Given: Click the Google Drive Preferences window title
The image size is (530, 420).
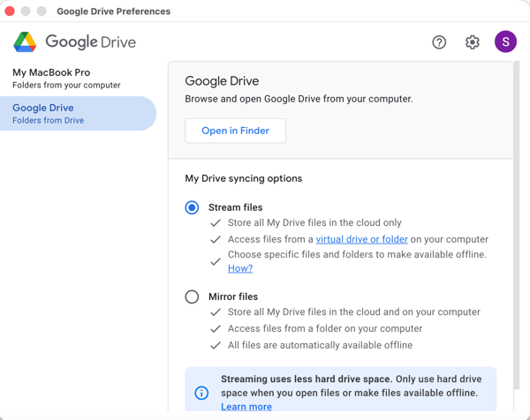Looking at the screenshot, I should (x=114, y=11).
